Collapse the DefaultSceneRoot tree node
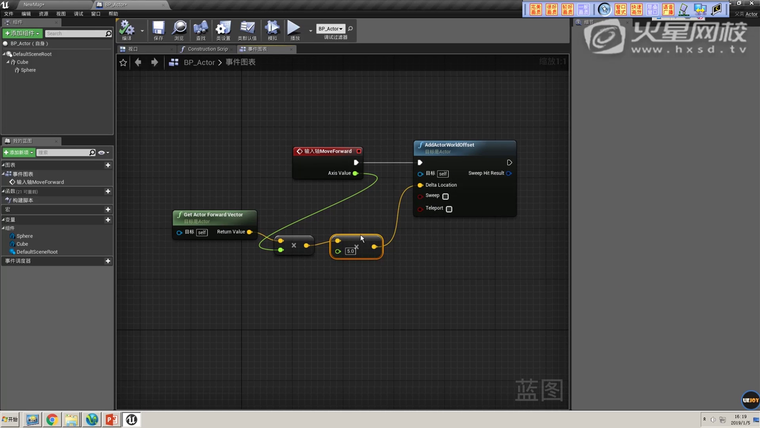The width and height of the screenshot is (760, 428). tap(3, 54)
